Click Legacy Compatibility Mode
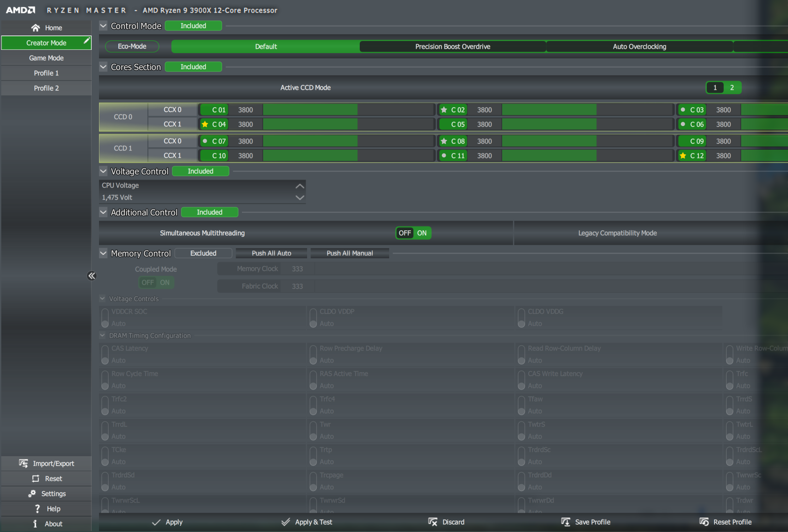This screenshot has height=532, width=788. point(618,233)
